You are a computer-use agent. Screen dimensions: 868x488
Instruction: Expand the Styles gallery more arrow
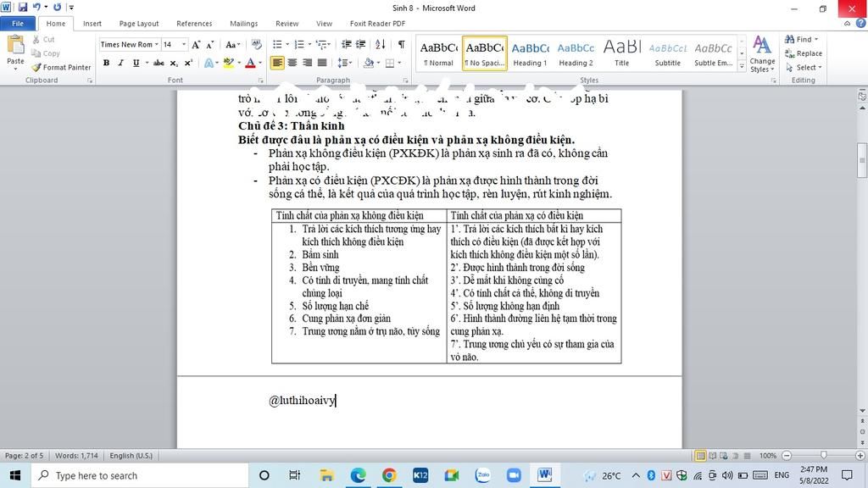pos(742,66)
